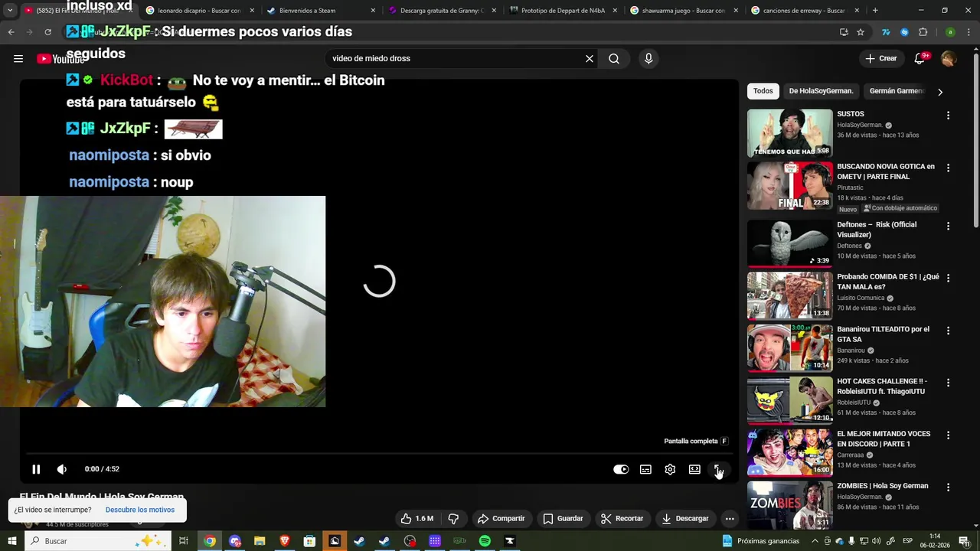Open YouTube notifications bell
Screen dimensions: 980x551
920,58
